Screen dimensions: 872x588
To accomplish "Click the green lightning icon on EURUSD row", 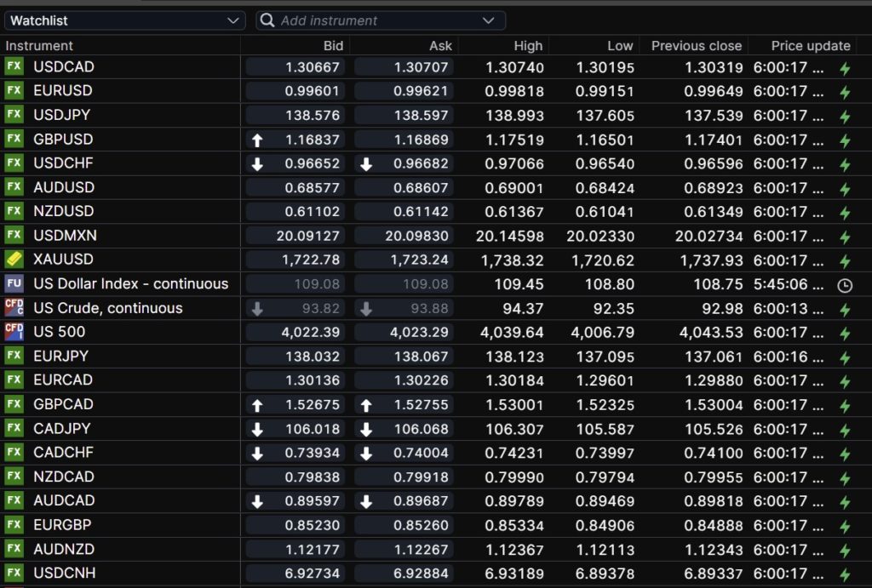I will coord(845,92).
